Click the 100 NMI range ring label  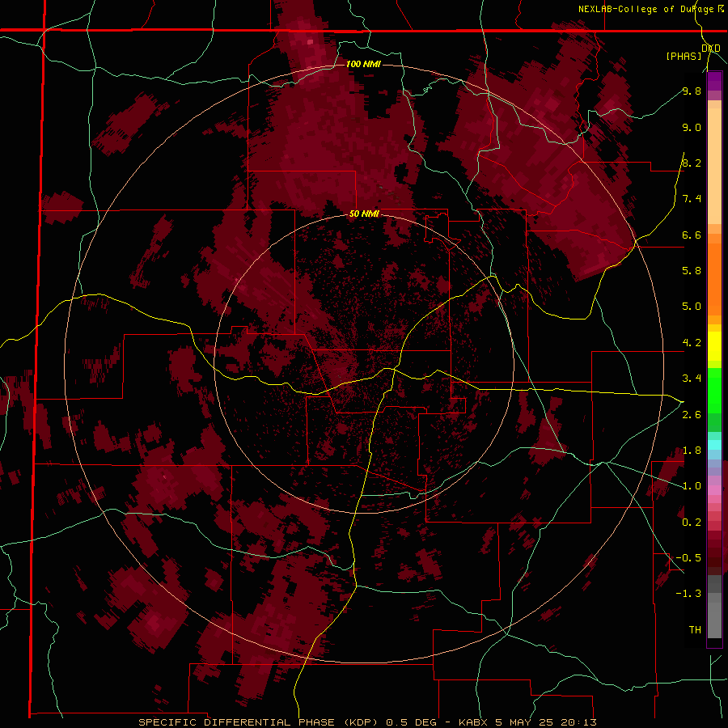[x=363, y=64]
